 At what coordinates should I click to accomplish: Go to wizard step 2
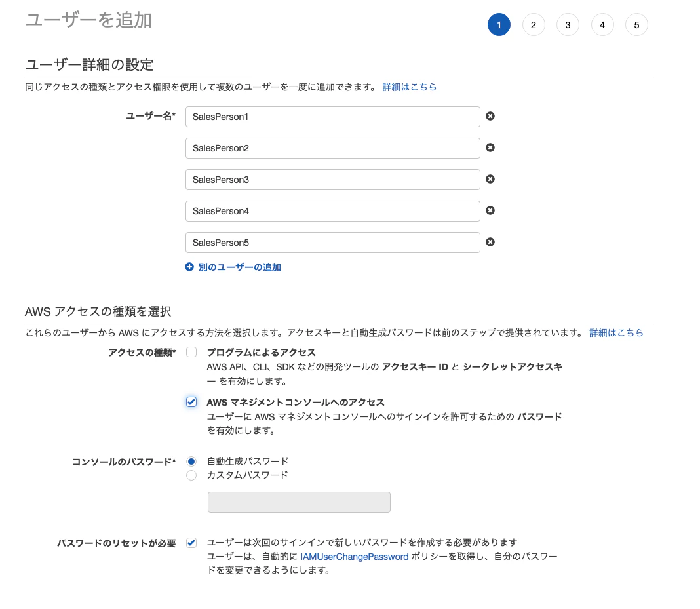coord(534,25)
